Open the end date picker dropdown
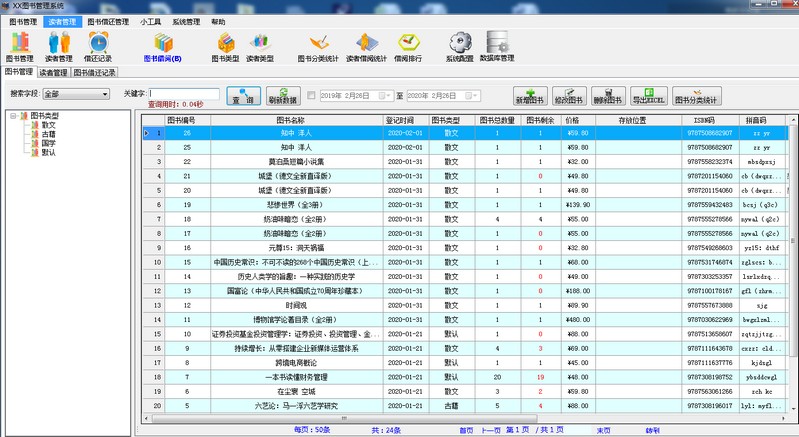 474,96
